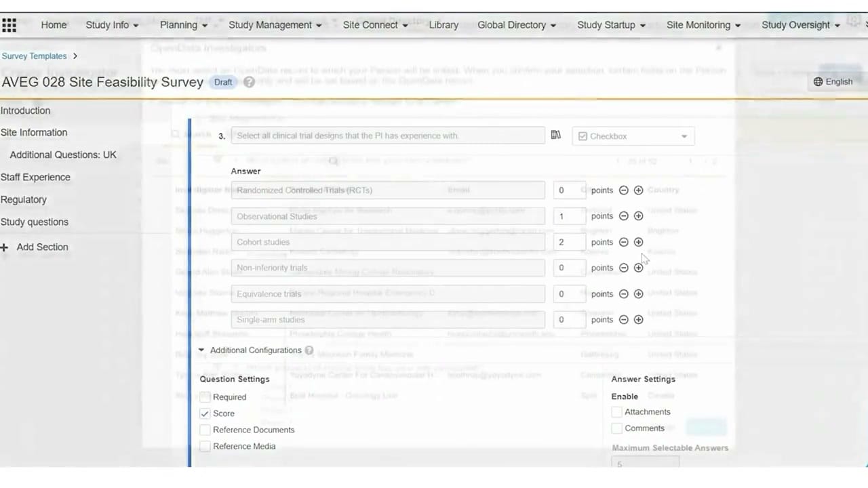This screenshot has height=488, width=868.
Task: Open the Introduction section
Action: pyautogui.click(x=25, y=110)
